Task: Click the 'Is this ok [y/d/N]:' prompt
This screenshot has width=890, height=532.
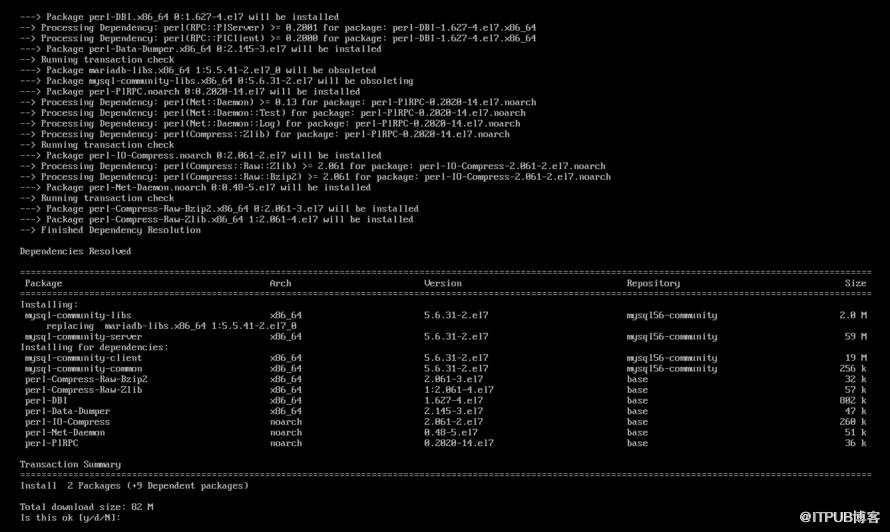Action: (70, 518)
